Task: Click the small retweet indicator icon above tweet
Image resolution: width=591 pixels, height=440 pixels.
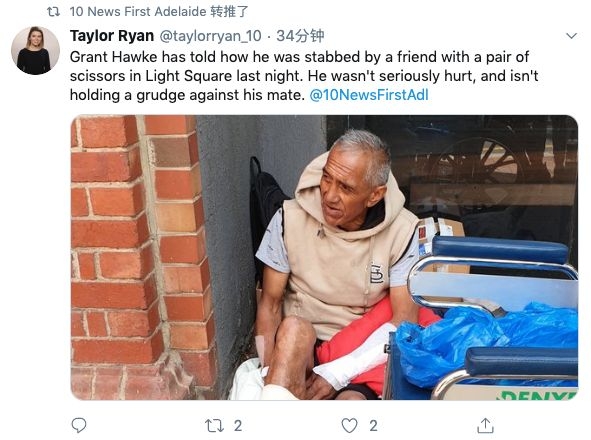Action: [53, 12]
